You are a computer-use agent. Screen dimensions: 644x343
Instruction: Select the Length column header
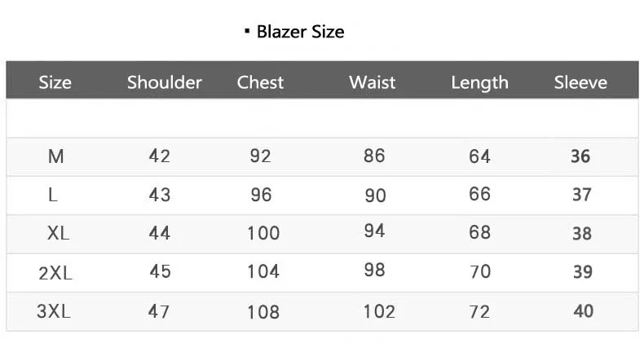[479, 83]
